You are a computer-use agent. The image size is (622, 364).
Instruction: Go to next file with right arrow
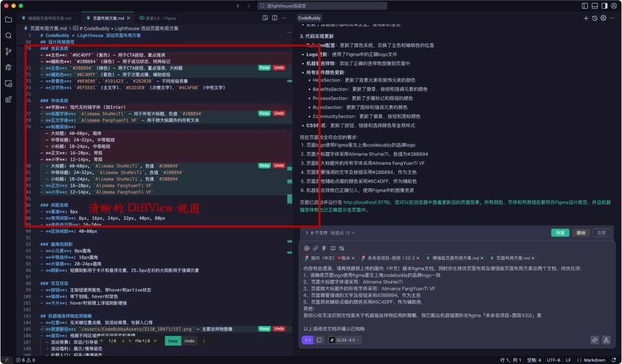pyautogui.click(x=155, y=340)
